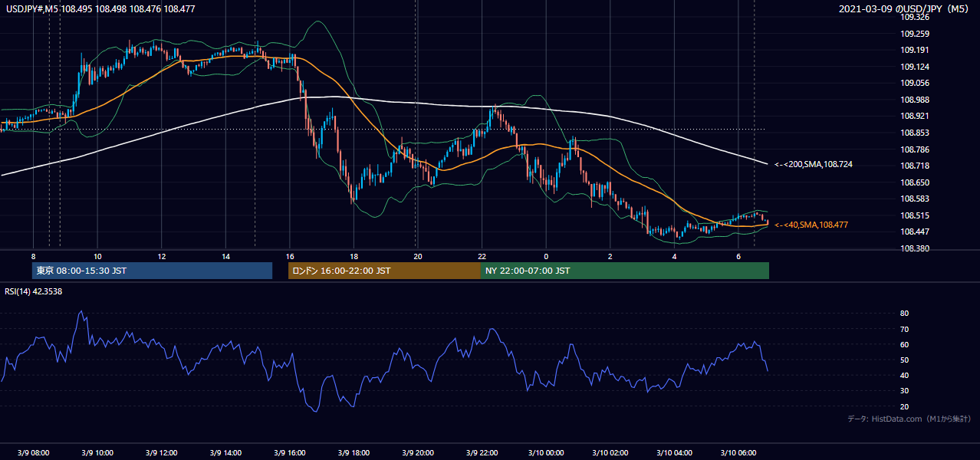Click the 109.056 price axis label
Image resolution: width=980 pixels, height=460 pixels.
click(915, 83)
